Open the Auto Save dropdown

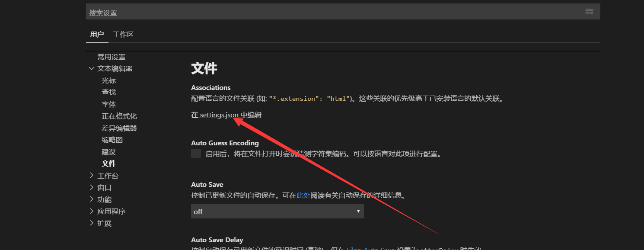[x=277, y=212]
